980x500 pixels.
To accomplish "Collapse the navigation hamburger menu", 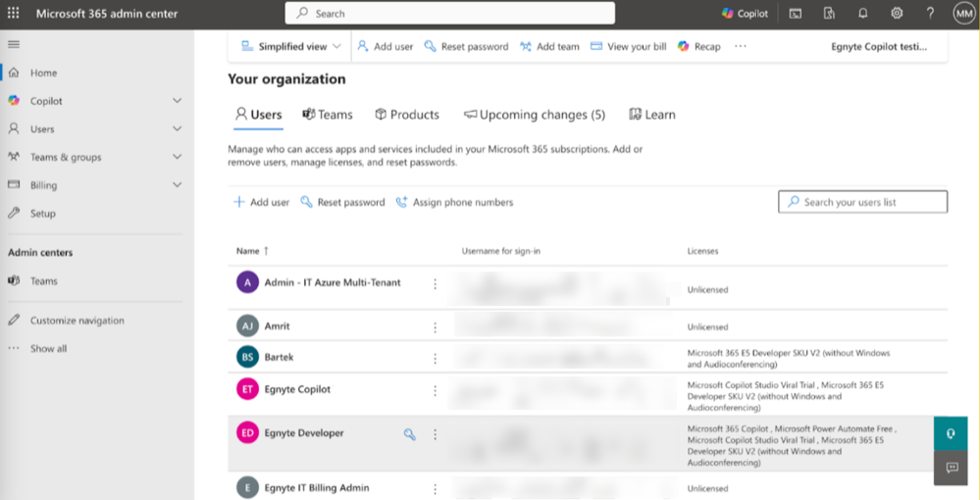I will (14, 44).
